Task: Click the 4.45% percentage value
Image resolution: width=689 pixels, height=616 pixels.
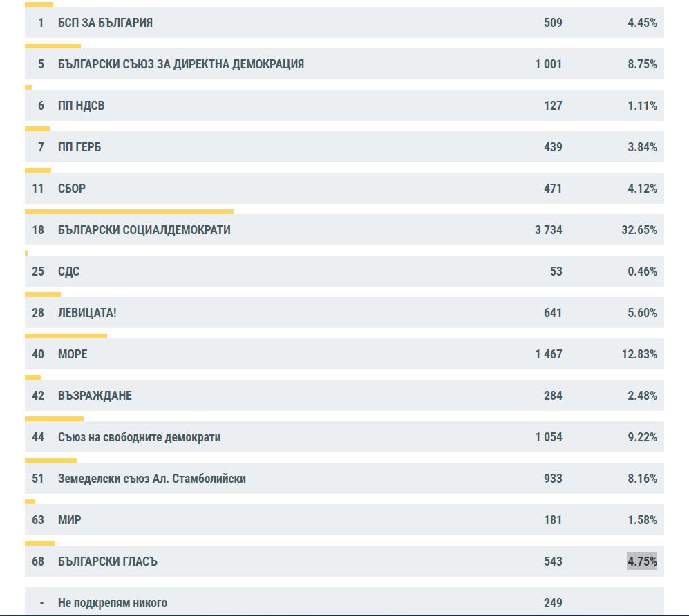Action: click(x=642, y=23)
